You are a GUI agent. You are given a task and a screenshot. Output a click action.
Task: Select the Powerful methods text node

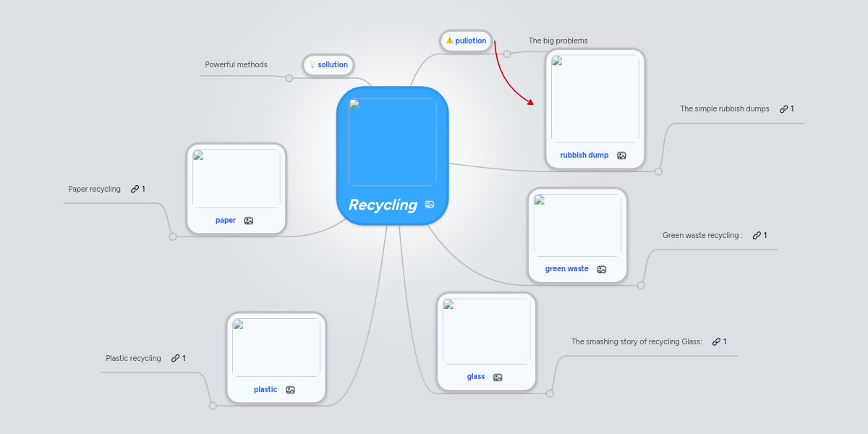point(236,64)
